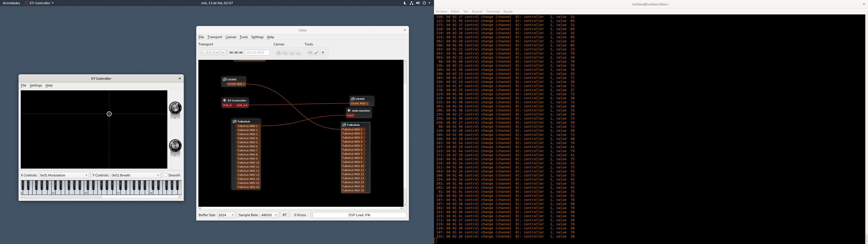The width and height of the screenshot is (868, 244).
Task: Click the network icon in the top bar
Action: (x=411, y=3)
